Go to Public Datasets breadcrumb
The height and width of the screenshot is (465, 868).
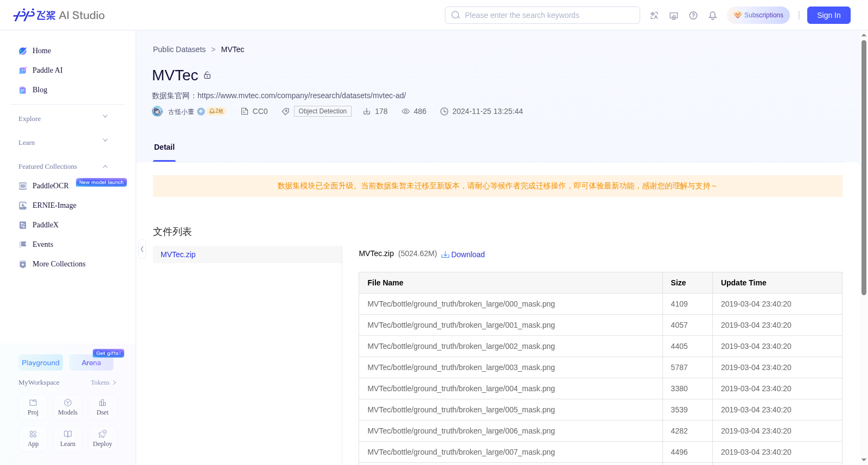(x=179, y=49)
